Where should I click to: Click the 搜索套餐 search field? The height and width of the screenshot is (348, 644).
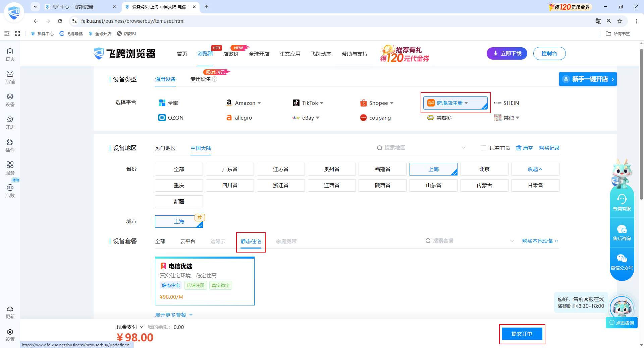(470, 241)
